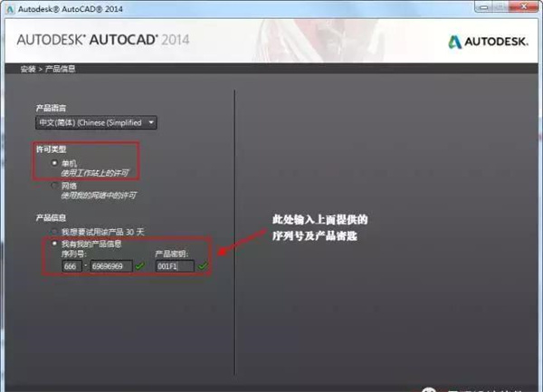Click the 产品信息 section heading
The image size is (543, 392).
click(x=51, y=218)
